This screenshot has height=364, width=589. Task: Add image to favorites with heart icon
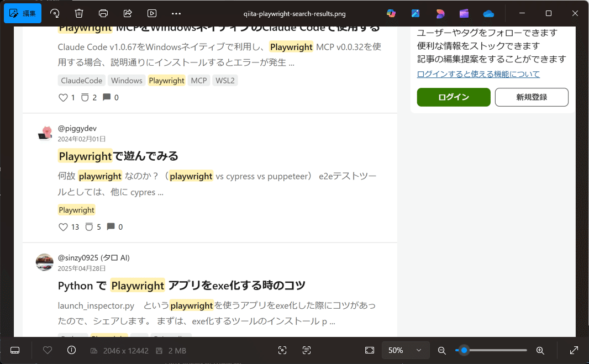coord(48,350)
